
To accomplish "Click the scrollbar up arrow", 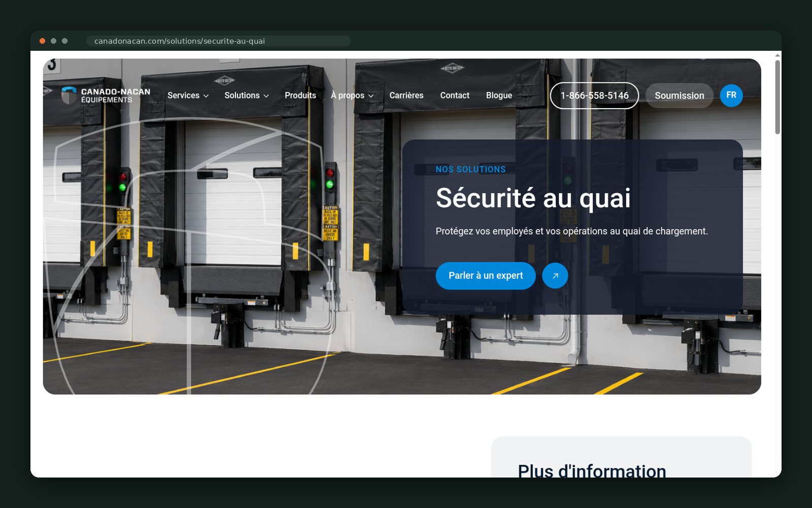I will [x=777, y=55].
